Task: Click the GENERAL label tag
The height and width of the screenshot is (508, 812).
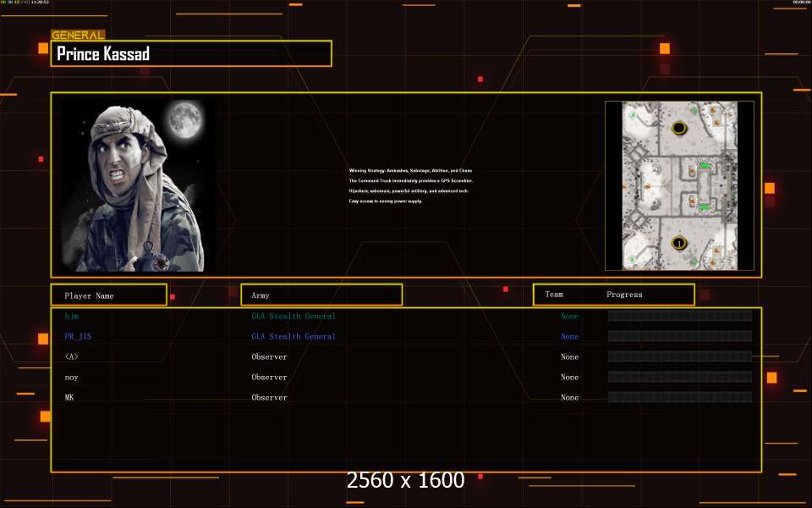Action: tap(78, 36)
